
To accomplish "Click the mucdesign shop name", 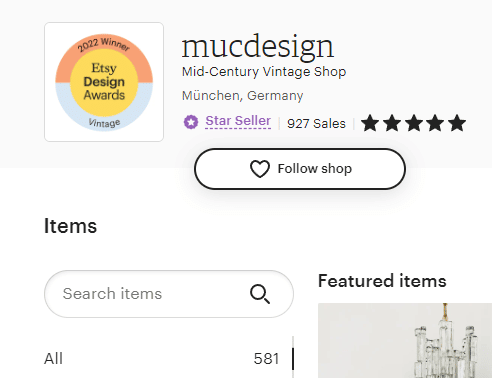I will click(x=258, y=46).
